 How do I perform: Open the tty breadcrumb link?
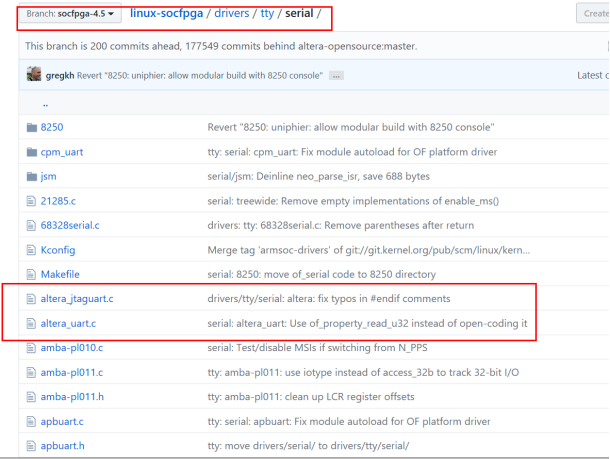click(x=267, y=13)
